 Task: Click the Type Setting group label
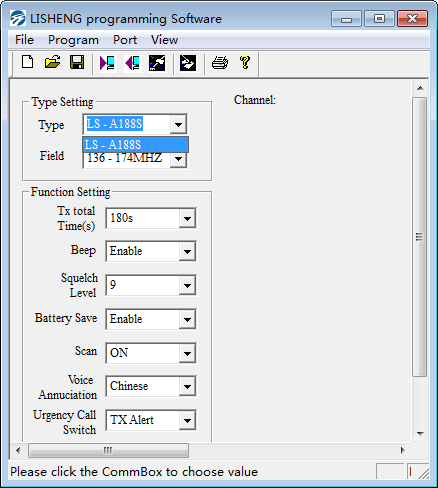coord(62,102)
